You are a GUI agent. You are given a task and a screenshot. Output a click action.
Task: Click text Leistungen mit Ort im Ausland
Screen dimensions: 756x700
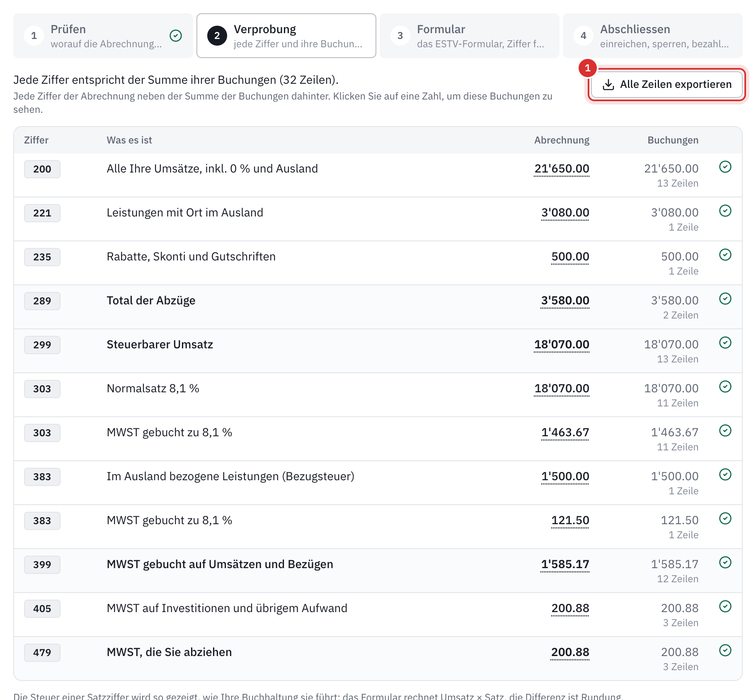185,213
